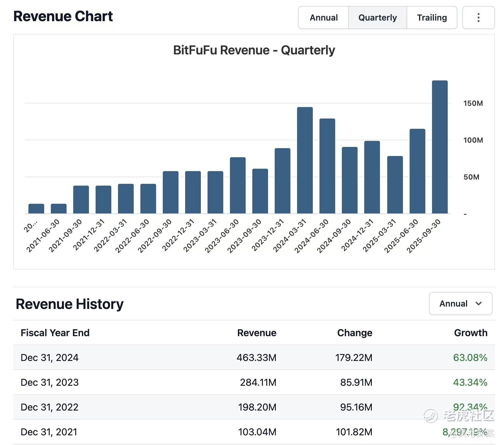Open the three-dot chart options menu
The width and height of the screenshot is (504, 445).
[x=478, y=18]
